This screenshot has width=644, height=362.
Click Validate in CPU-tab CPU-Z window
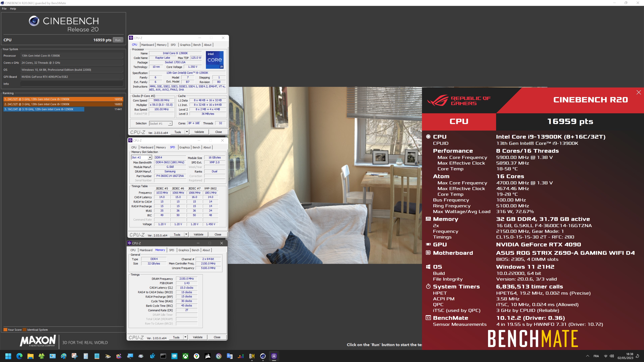[199, 132]
